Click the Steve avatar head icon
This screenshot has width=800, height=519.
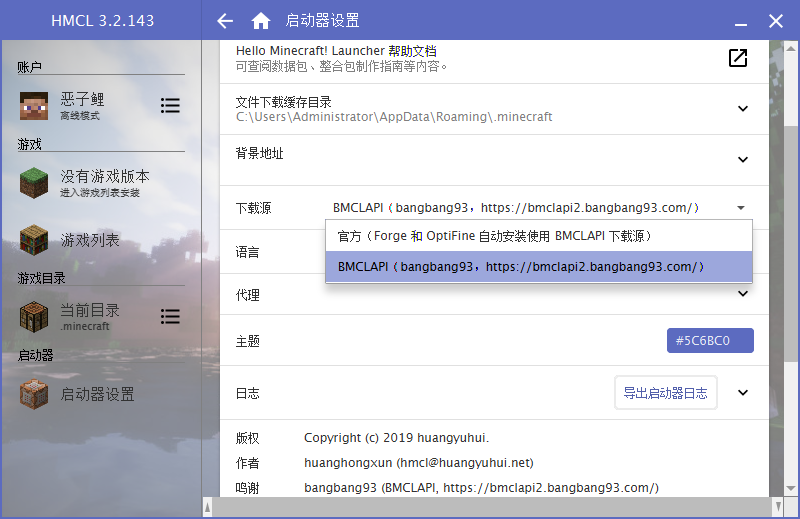(x=34, y=106)
